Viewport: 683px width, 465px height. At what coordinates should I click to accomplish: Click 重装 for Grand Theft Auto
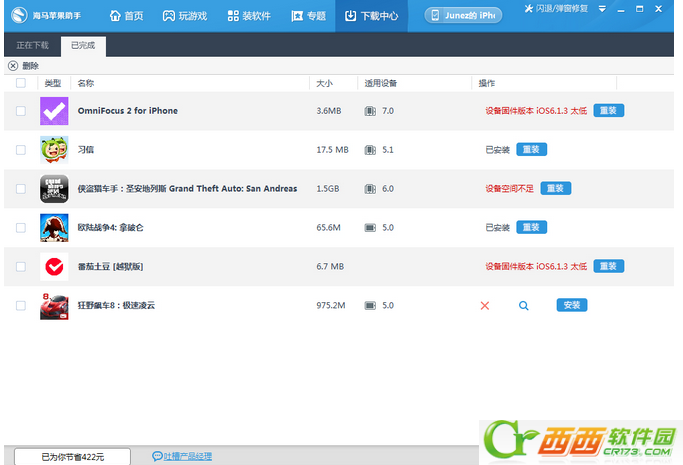pos(555,188)
